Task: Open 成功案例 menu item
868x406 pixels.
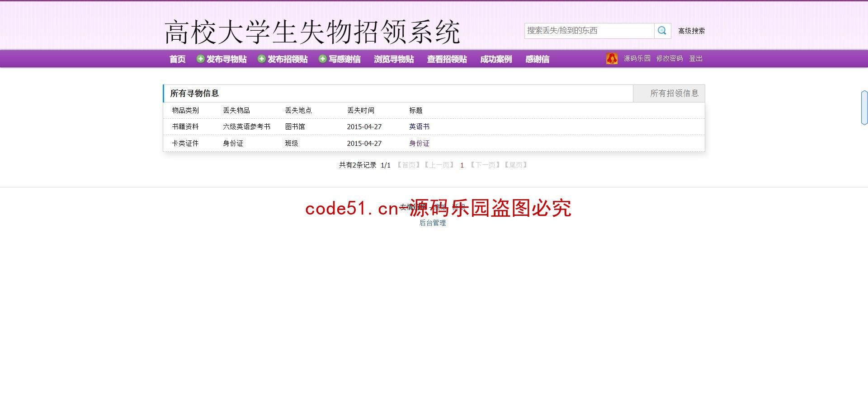Action: (496, 59)
